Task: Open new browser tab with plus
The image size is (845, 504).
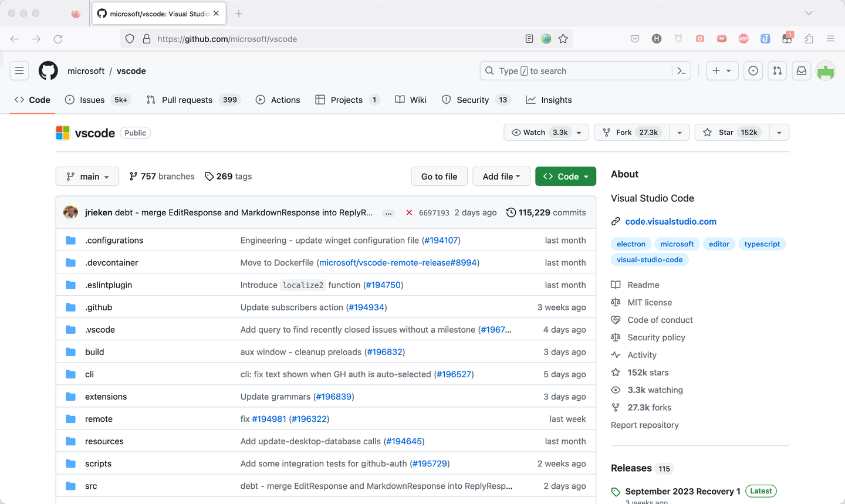Action: 239,13
